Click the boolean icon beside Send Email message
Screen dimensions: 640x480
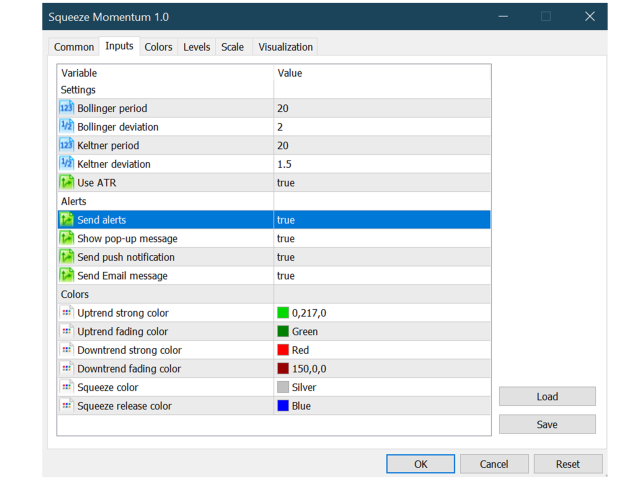point(66,276)
